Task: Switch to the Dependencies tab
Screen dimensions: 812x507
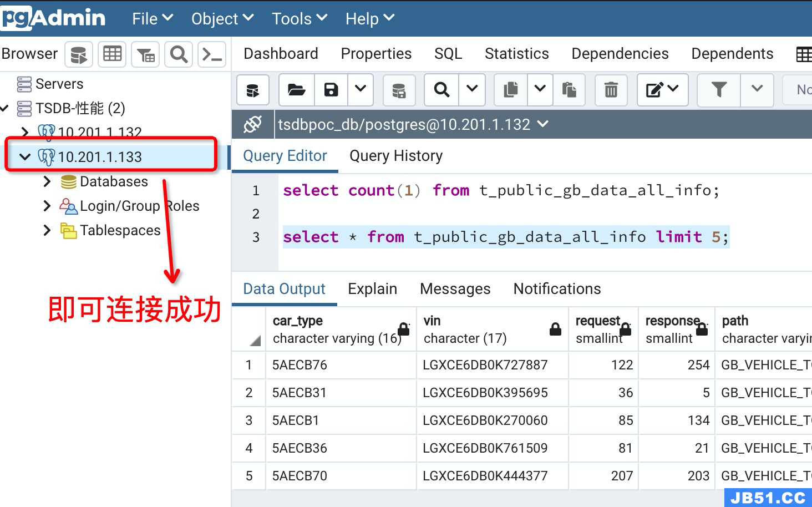Action: [x=620, y=54]
